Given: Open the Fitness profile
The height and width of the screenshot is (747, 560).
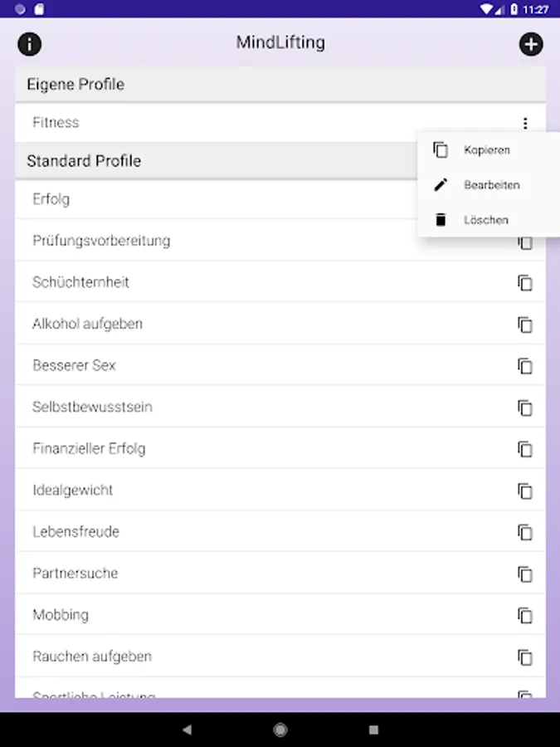Looking at the screenshot, I should pyautogui.click(x=56, y=123).
